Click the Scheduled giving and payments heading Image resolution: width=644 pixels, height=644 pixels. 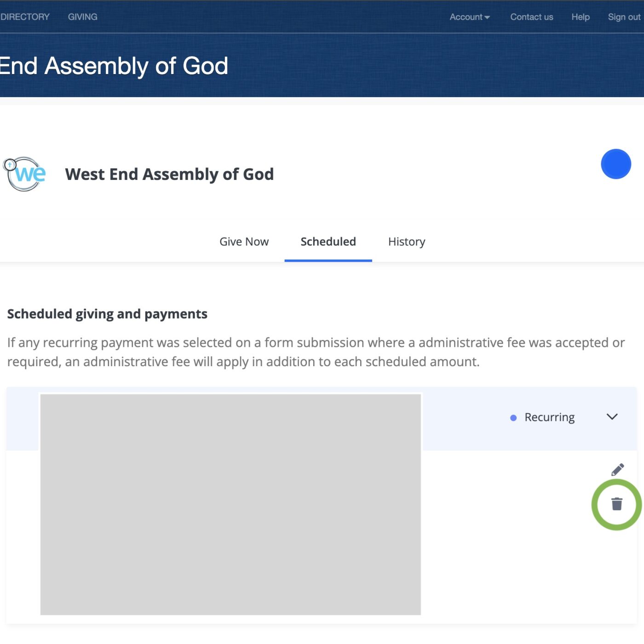tap(107, 314)
